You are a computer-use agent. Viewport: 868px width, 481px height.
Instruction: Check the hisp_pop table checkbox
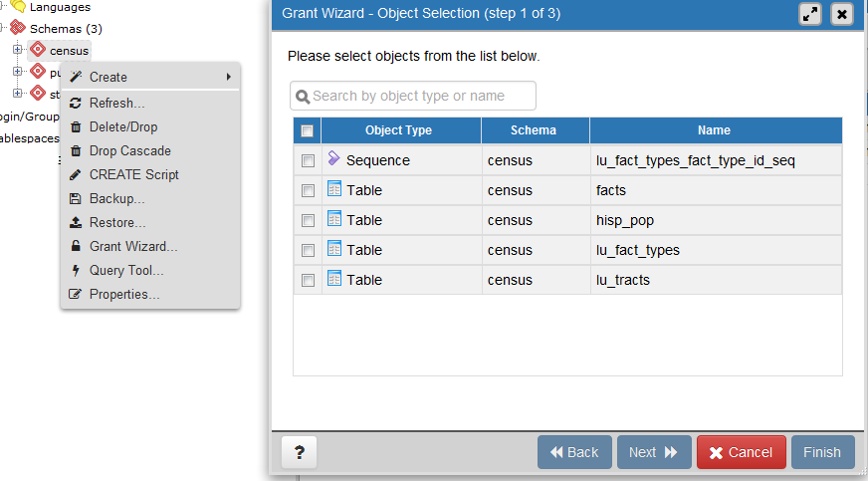(309, 220)
